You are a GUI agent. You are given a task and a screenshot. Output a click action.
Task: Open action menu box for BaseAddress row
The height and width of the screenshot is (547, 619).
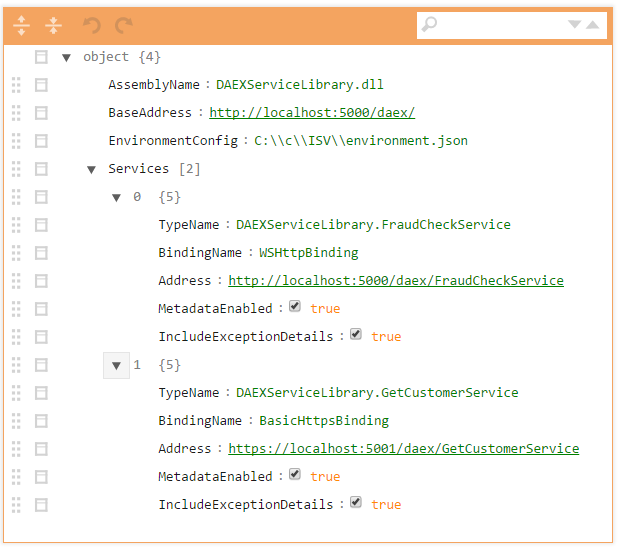pos(41,113)
